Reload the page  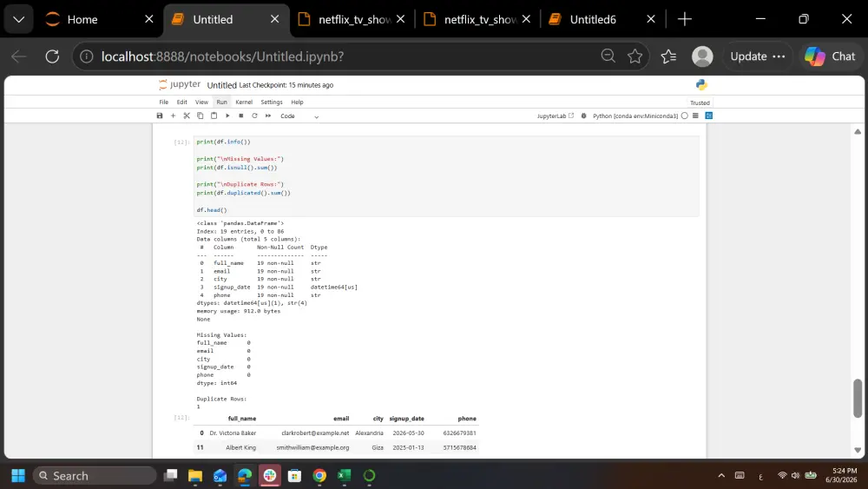52,56
